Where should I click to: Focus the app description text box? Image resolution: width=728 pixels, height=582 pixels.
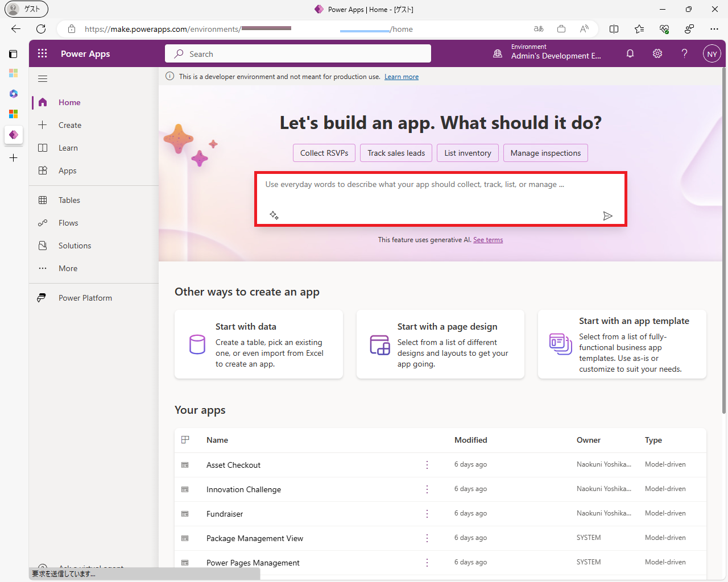[x=441, y=199]
